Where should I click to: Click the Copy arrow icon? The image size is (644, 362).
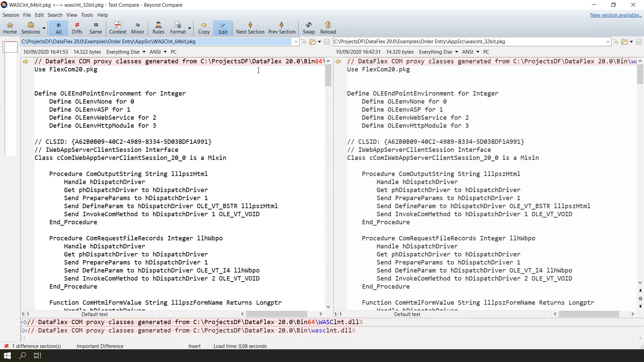[x=204, y=28]
